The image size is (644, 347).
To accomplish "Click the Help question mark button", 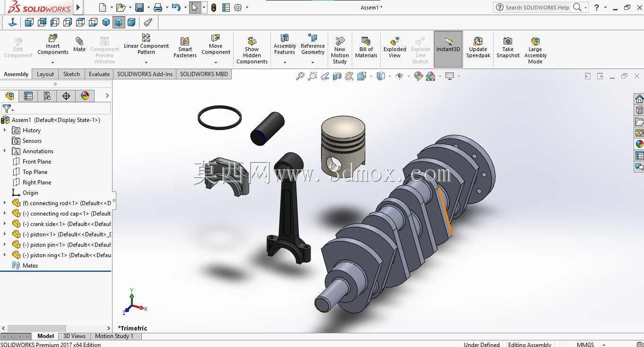I will click(x=597, y=8).
